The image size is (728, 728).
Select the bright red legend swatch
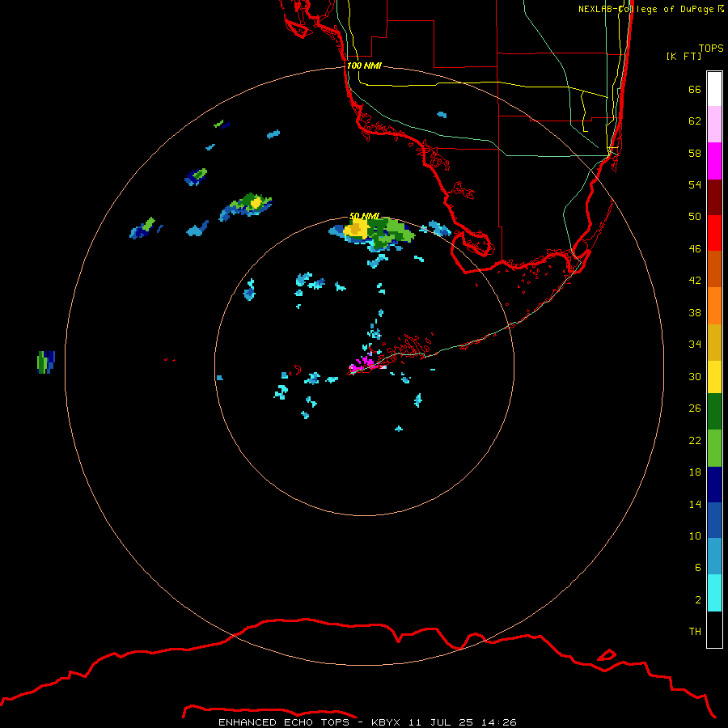point(714,233)
